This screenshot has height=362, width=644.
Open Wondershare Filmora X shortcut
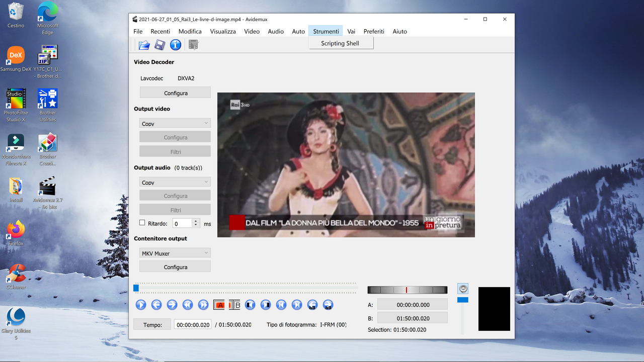click(x=16, y=149)
